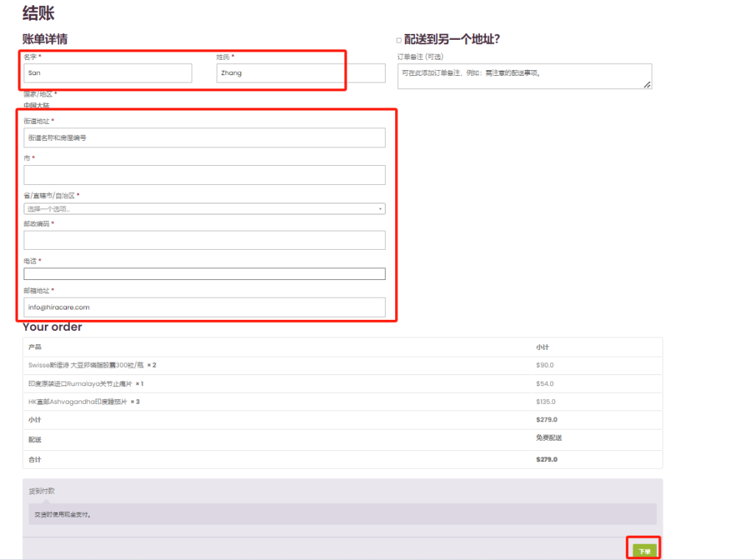The width and height of the screenshot is (755, 560).
Task: Select the 邮政编码 postal code field
Action: click(204, 240)
